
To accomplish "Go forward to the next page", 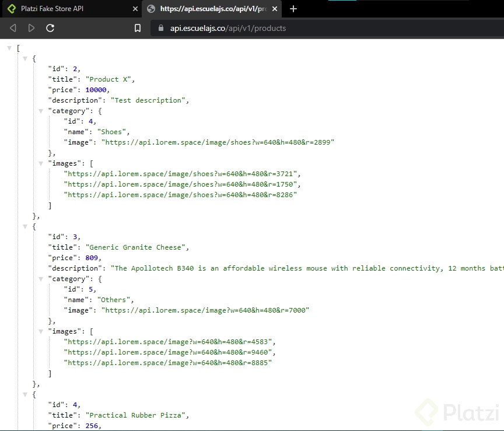I will 32,28.
